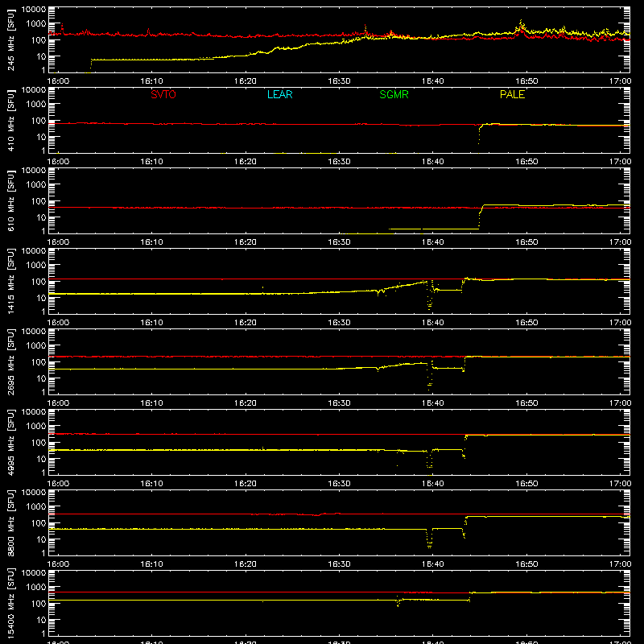This screenshot has width=644, height=644.
Task: Click 16:20 time label below 4995 MHz plot
Action: [x=246, y=484]
